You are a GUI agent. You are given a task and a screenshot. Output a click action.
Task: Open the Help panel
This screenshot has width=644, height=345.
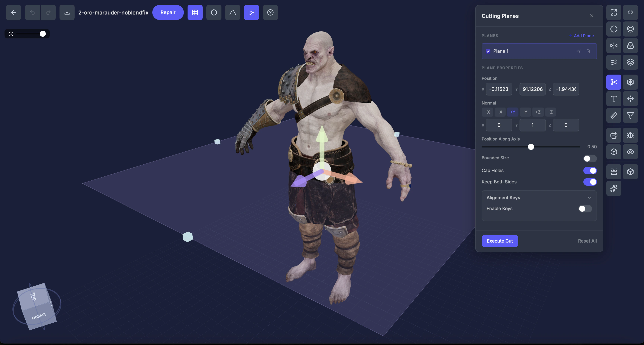click(x=270, y=12)
